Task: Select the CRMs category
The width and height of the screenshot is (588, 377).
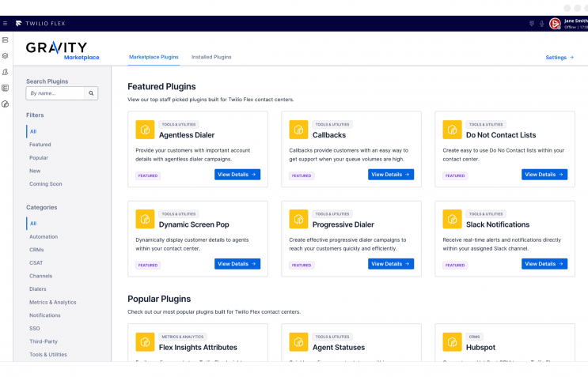Action: pyautogui.click(x=36, y=250)
